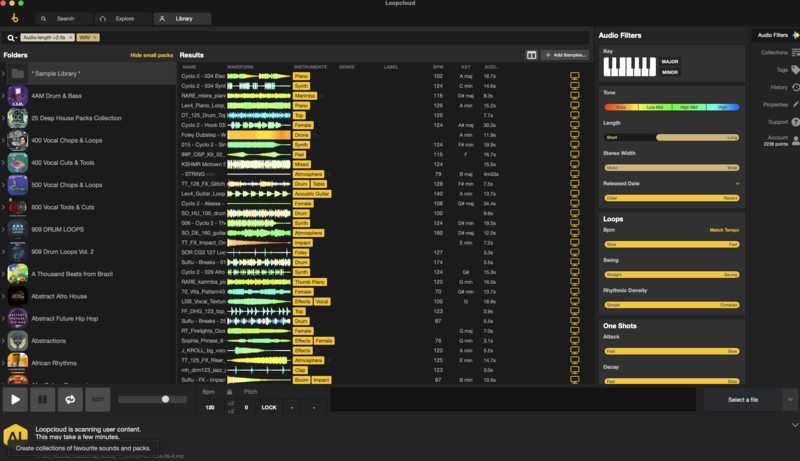Toggle the MINOR key filter
Screen dimensions: 800x461
pos(670,72)
